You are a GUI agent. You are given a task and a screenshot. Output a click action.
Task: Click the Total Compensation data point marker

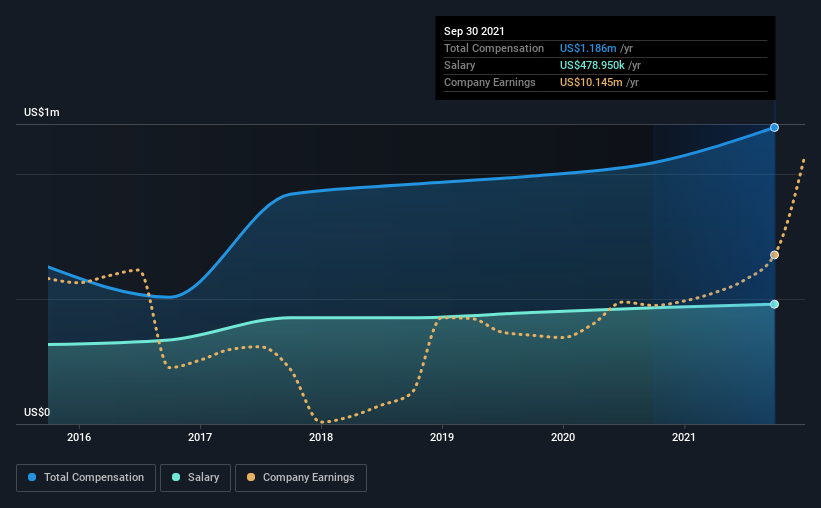point(774,127)
